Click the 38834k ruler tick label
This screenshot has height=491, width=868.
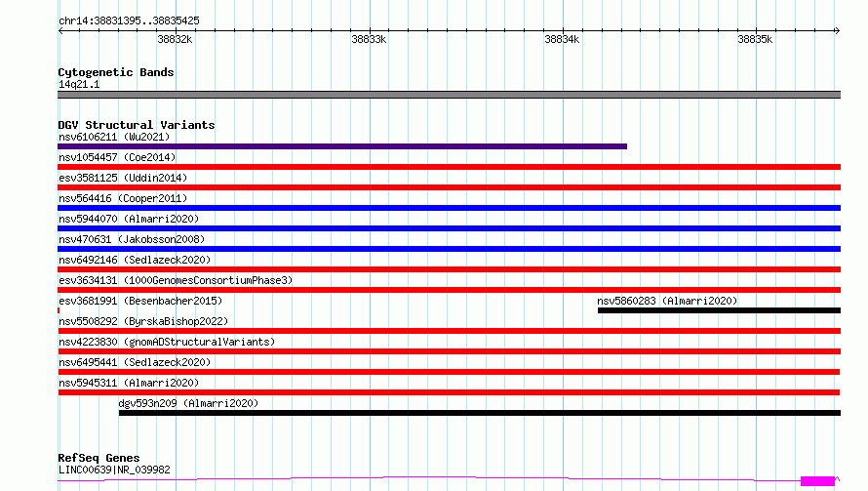562,39
